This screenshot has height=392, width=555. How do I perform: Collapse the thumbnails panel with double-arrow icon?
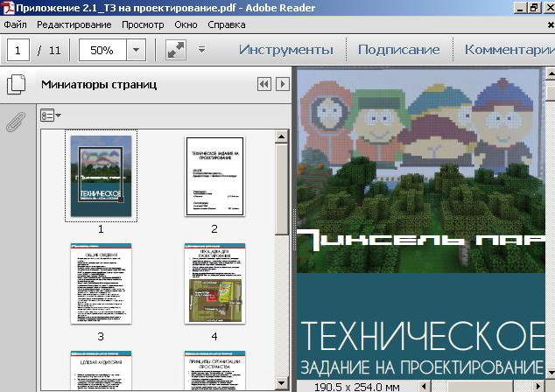[263, 85]
